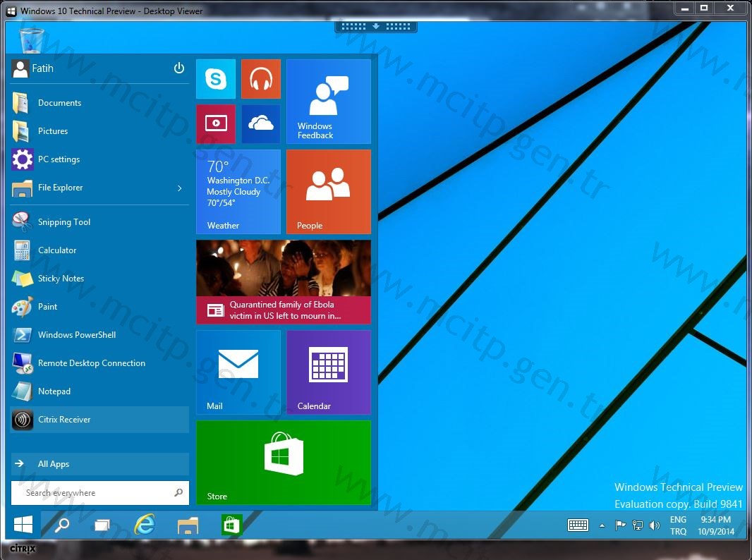The height and width of the screenshot is (560, 752).
Task: Launch Windows PowerShell
Action: (x=99, y=334)
